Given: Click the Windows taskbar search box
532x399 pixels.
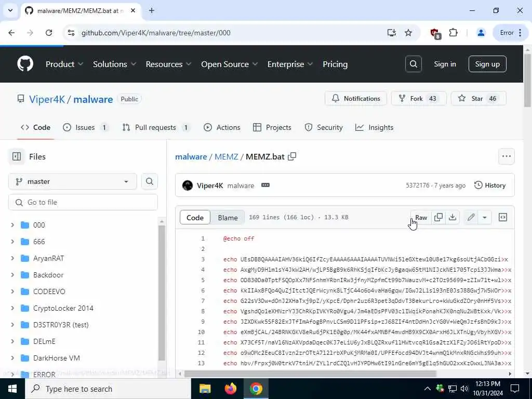Looking at the screenshot, I should pyautogui.click(x=108, y=389).
